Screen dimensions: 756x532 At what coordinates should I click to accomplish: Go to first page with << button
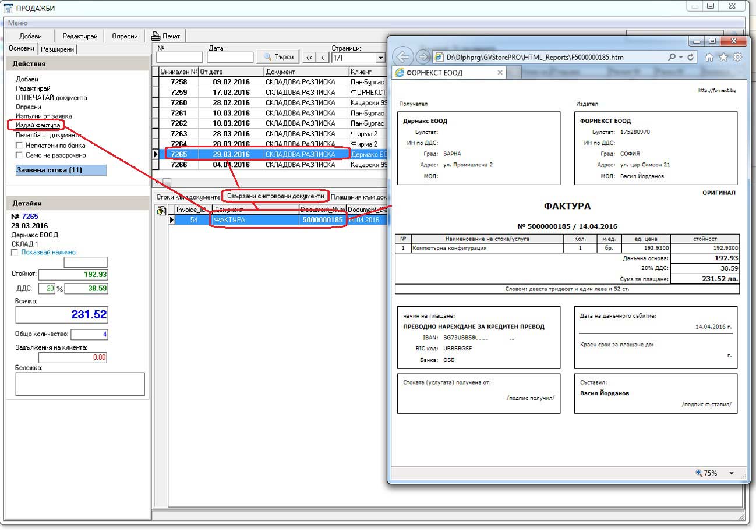coord(309,58)
